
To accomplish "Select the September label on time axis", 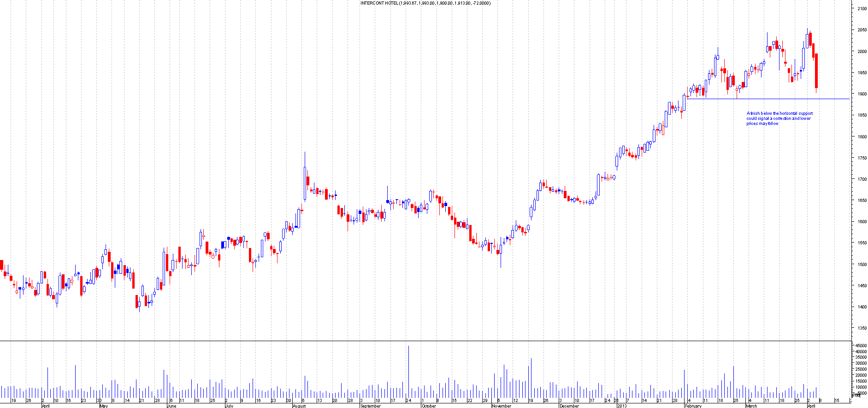I will (370, 406).
